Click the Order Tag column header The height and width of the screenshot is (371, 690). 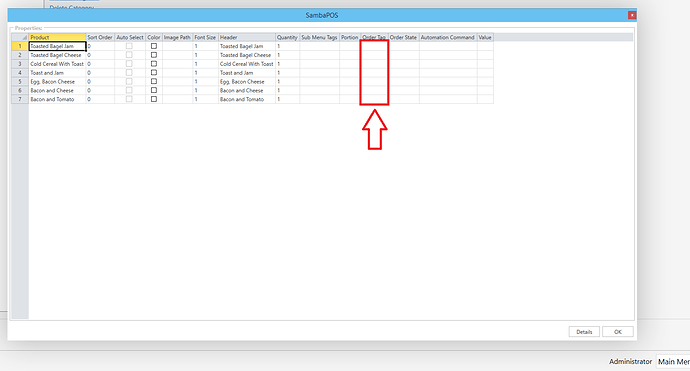(x=374, y=37)
